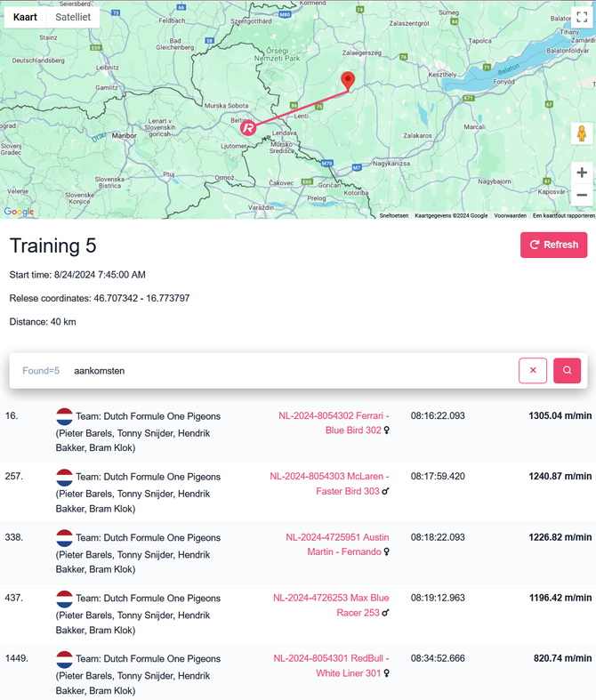Click the Relese coordinates line

(x=99, y=298)
